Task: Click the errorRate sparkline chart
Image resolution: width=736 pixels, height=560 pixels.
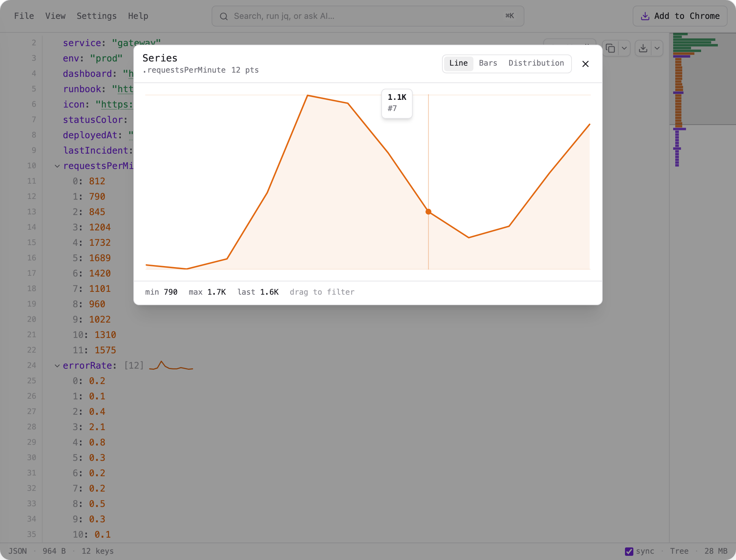Action: tap(171, 366)
